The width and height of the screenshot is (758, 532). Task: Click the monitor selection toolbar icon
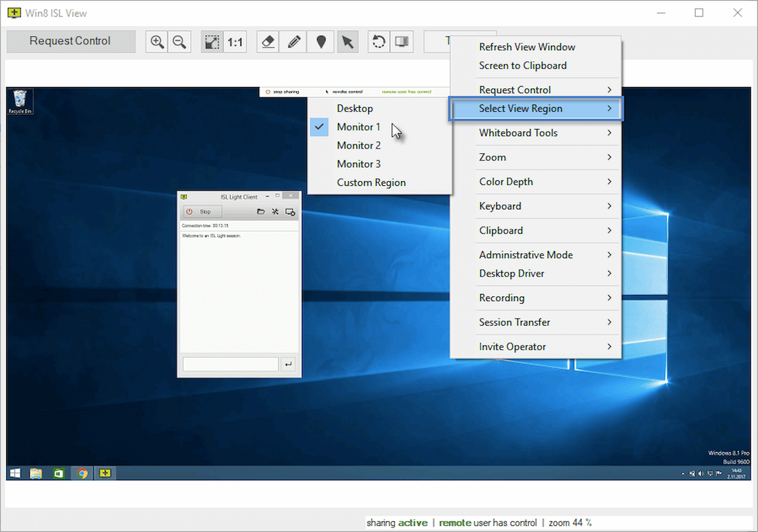pos(402,42)
